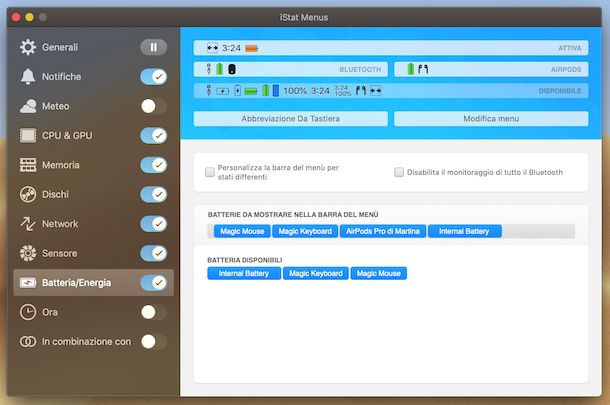Open the Meteo section label
The image size is (610, 405).
point(56,106)
